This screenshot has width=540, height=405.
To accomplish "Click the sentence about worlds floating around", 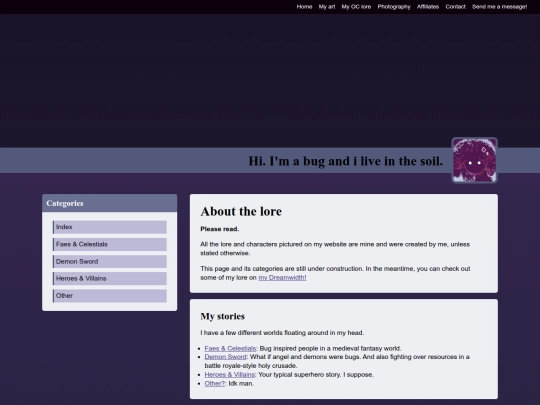I will (x=282, y=333).
